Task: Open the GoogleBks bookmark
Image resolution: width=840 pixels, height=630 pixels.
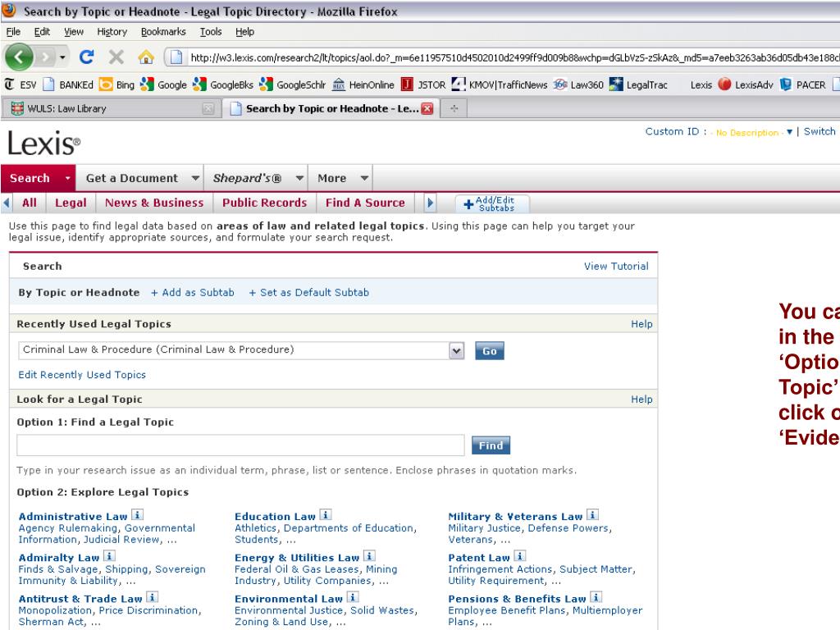Action: (223, 84)
